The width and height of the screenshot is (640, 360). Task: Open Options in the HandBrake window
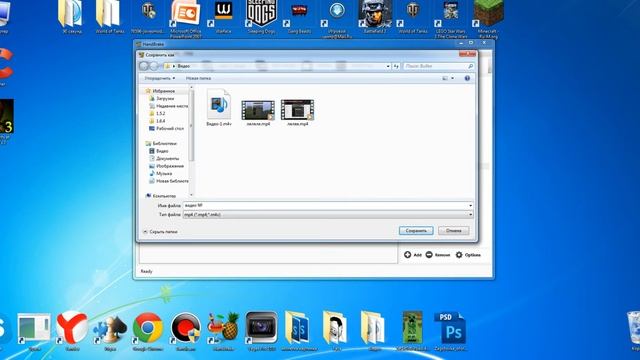pyautogui.click(x=468, y=255)
